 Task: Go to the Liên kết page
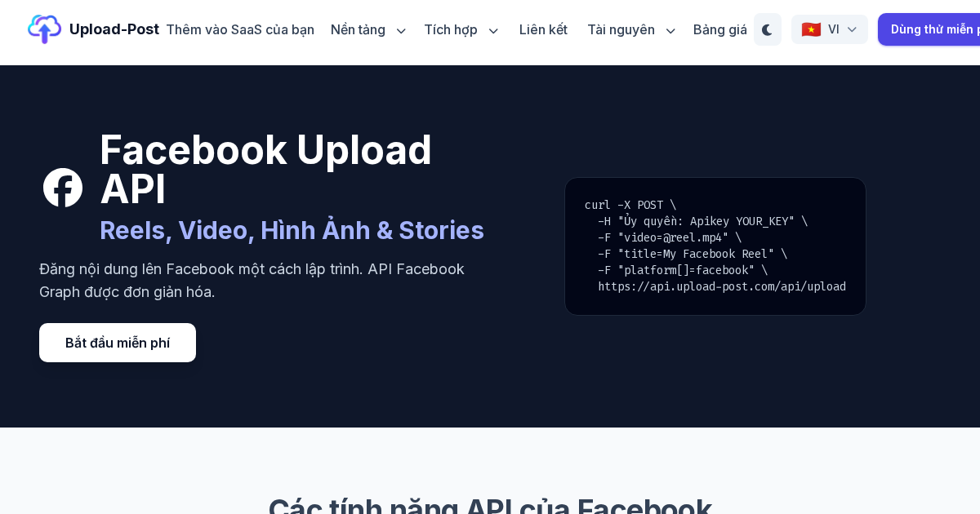pyautogui.click(x=543, y=29)
